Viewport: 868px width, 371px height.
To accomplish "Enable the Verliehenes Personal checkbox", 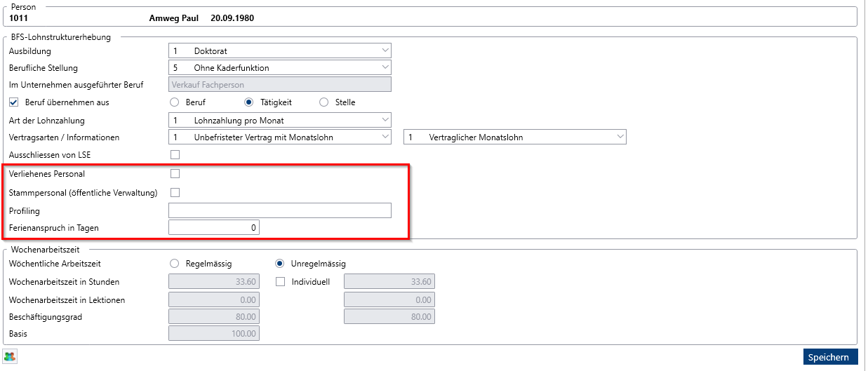I will 175,173.
